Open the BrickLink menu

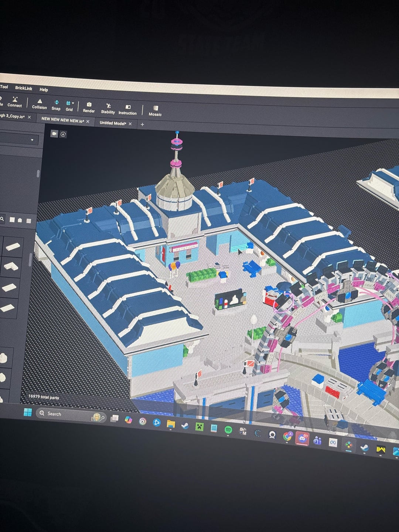(x=24, y=88)
